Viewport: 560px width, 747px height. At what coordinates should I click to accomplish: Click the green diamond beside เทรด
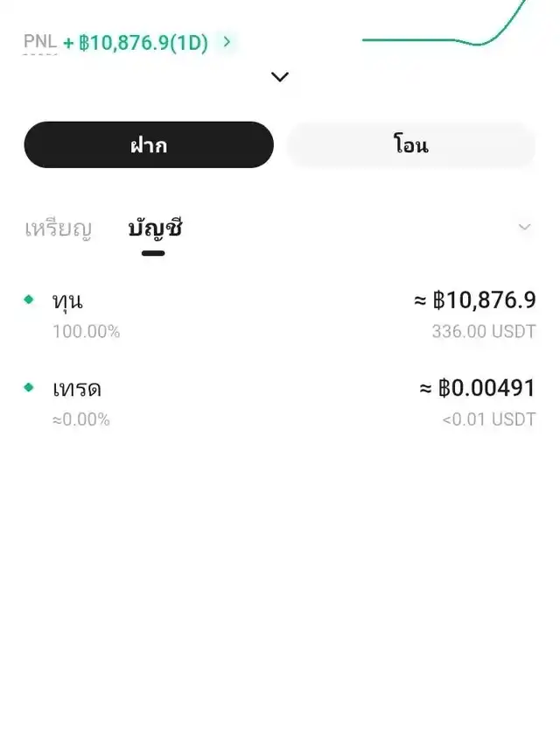[29, 387]
